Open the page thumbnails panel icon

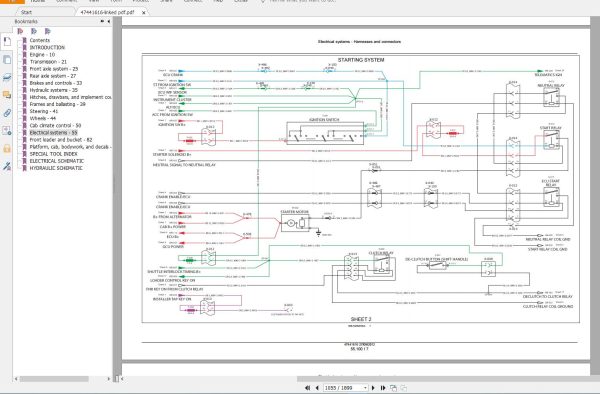coord(7,59)
